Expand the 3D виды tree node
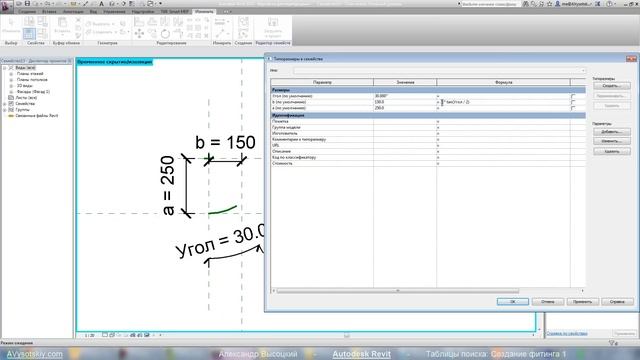This screenshot has width=640, height=360. click(x=11, y=86)
